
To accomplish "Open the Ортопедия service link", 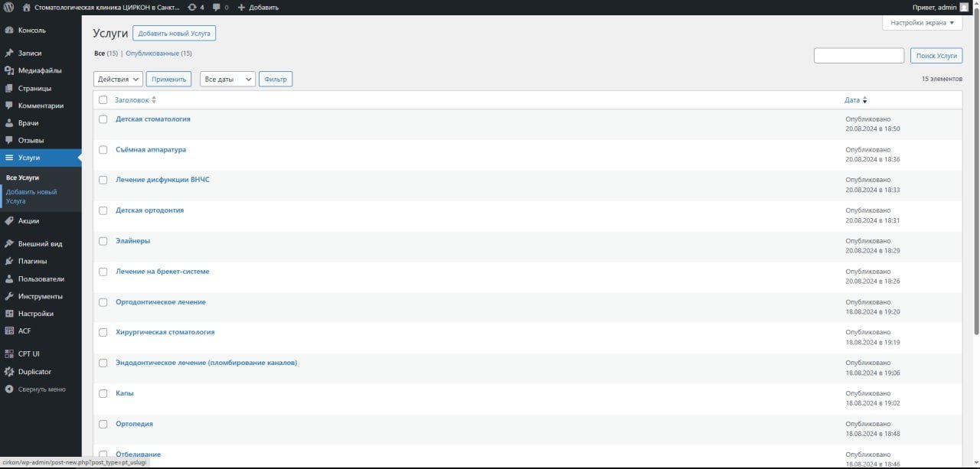I will tap(134, 424).
